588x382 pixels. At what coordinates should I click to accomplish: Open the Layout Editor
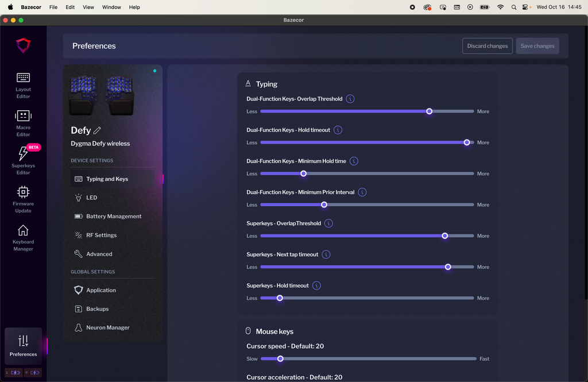click(x=23, y=84)
